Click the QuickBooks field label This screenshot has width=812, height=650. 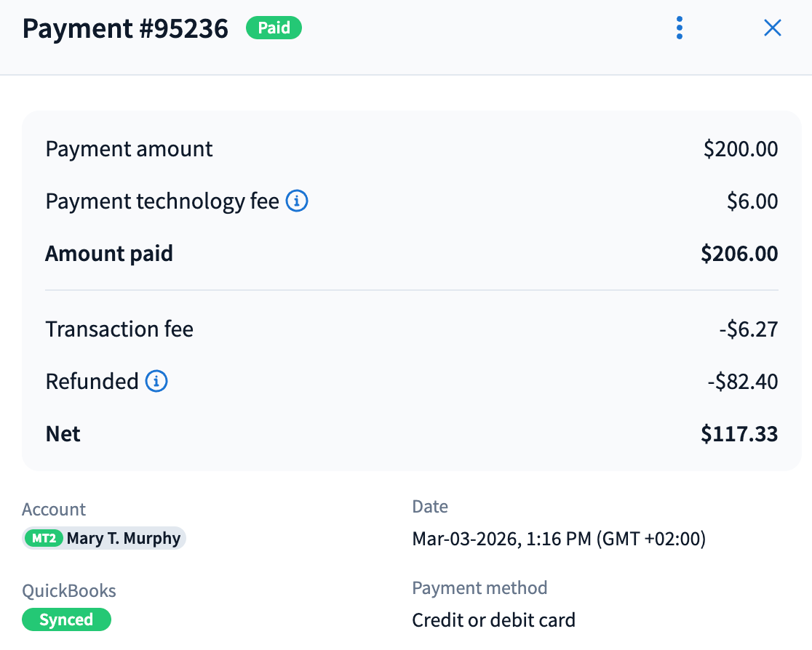[x=69, y=591]
